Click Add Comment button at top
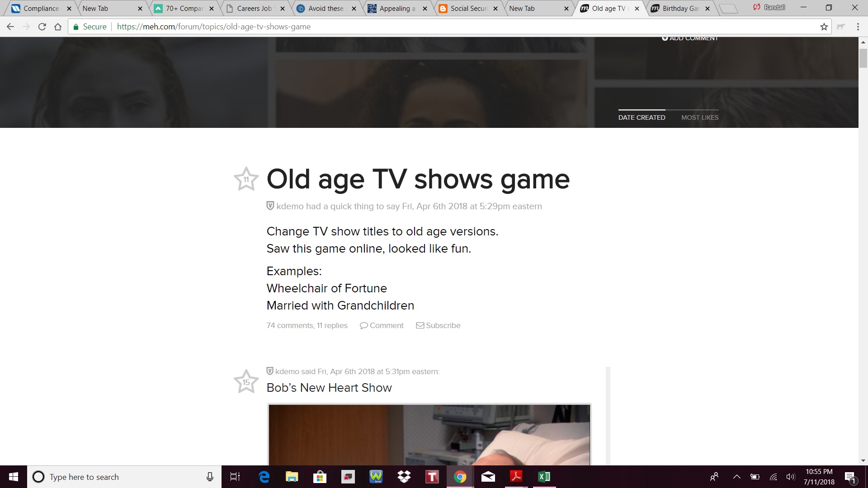Viewport: 868px width, 488px height. 689,39
